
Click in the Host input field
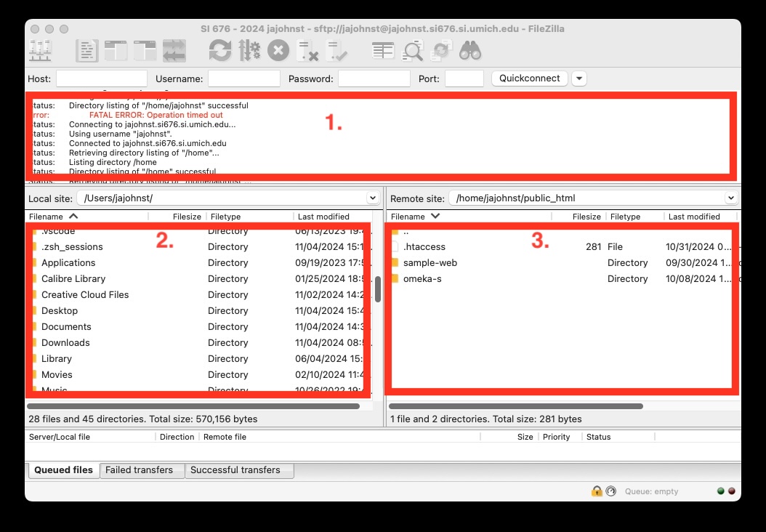point(102,78)
